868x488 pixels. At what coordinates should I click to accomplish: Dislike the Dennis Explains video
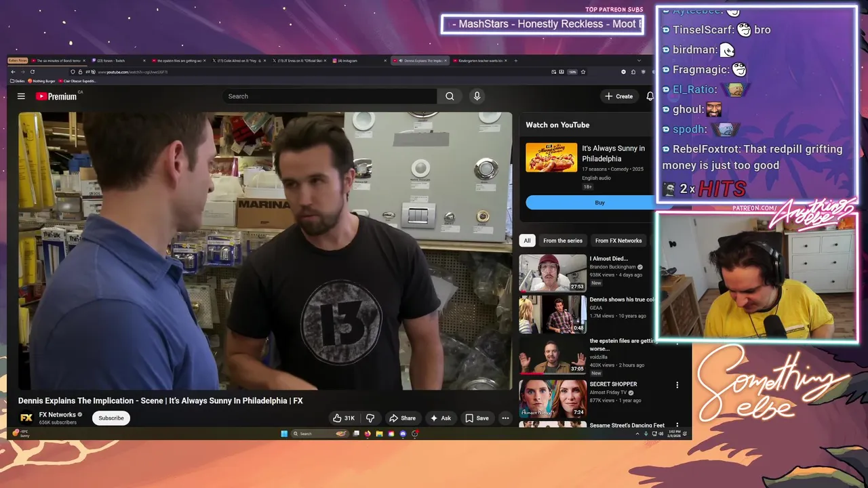(370, 418)
